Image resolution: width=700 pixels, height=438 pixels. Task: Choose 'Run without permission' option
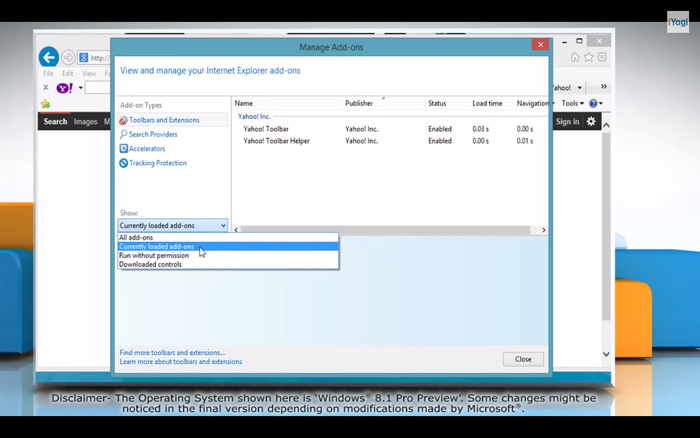point(154,255)
